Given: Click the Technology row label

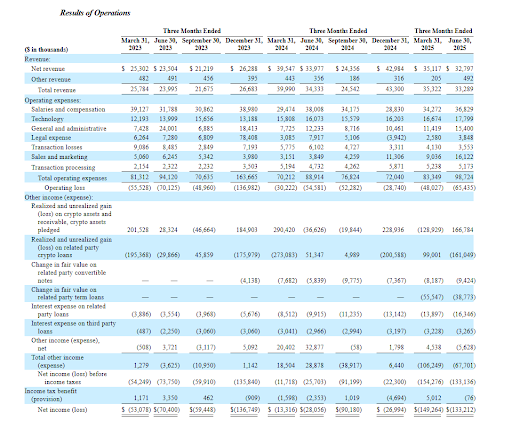Looking at the screenshot, I should (47, 119).
